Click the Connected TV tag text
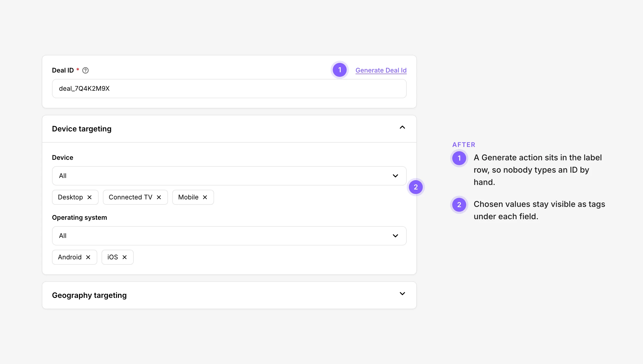The width and height of the screenshot is (643, 364). tap(130, 197)
